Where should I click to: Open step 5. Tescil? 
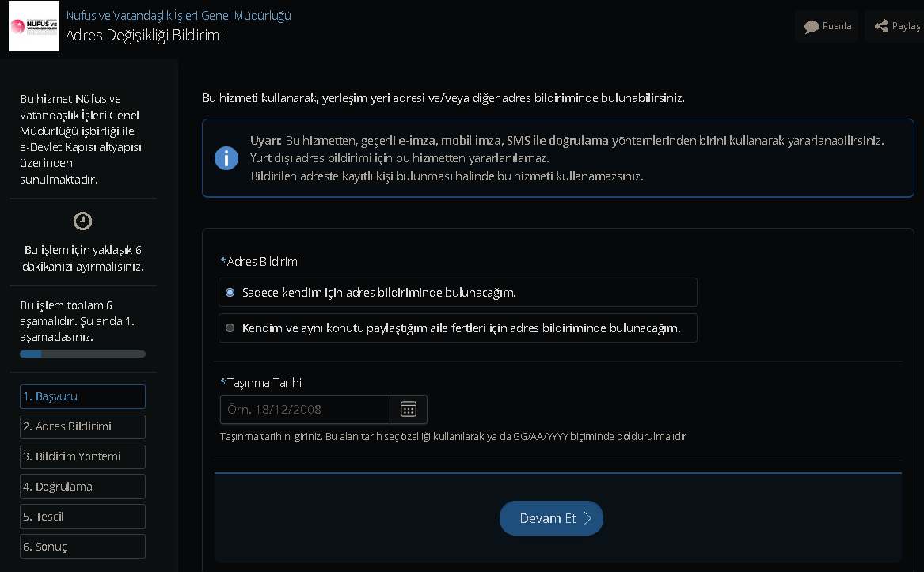pyautogui.click(x=82, y=517)
